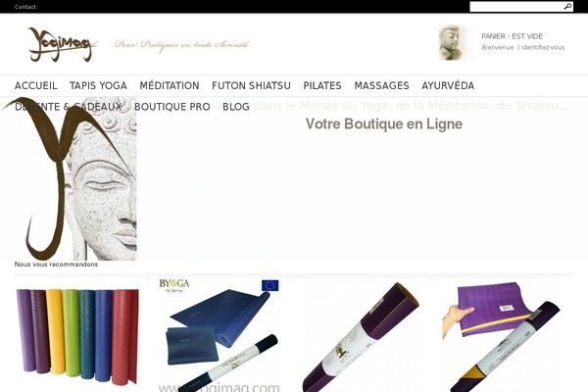Open the BOUTIQUE PRO menu
Image resolution: width=588 pixels, height=392 pixels.
point(172,107)
